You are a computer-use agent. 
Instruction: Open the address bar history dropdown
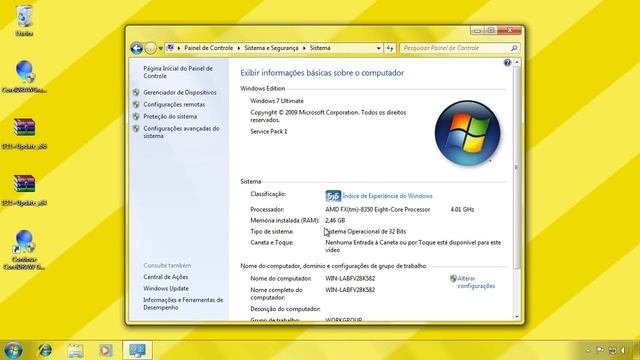[378, 48]
